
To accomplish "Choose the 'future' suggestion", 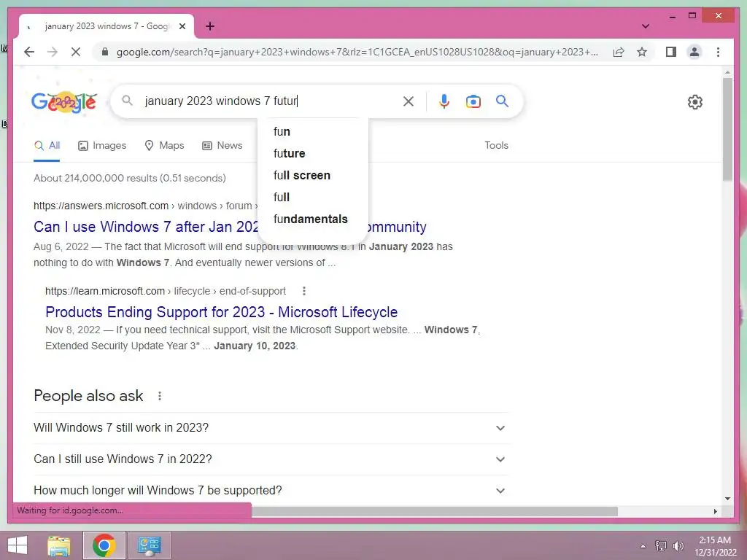I will pyautogui.click(x=313, y=153).
